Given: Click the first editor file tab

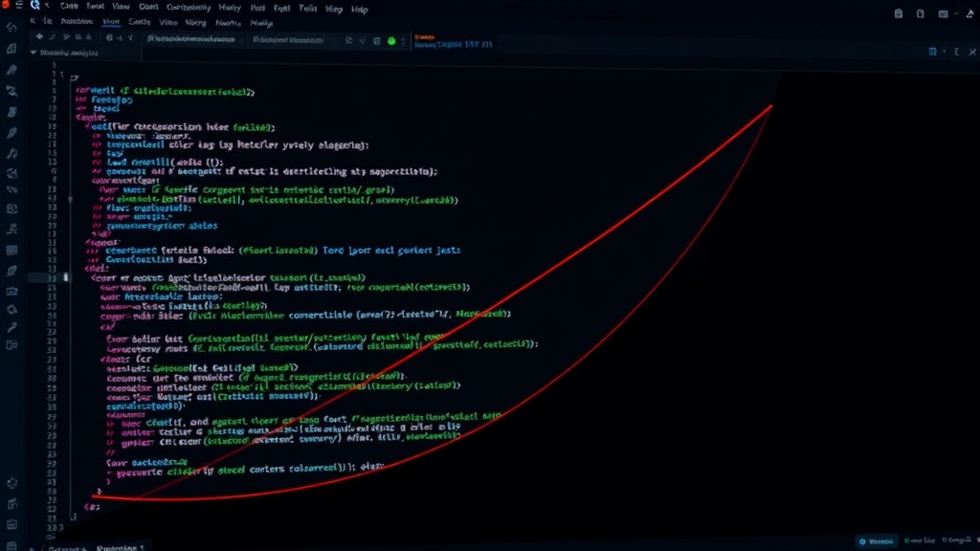Looking at the screenshot, I should 190,38.
